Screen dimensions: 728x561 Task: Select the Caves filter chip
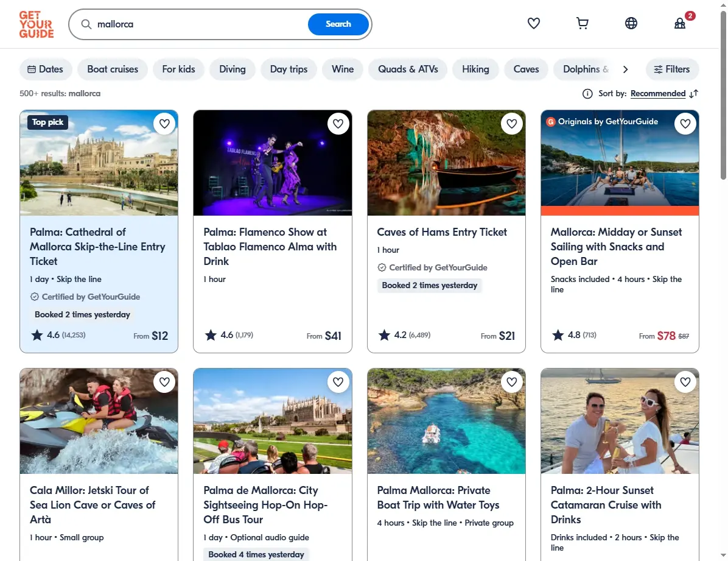(x=526, y=69)
